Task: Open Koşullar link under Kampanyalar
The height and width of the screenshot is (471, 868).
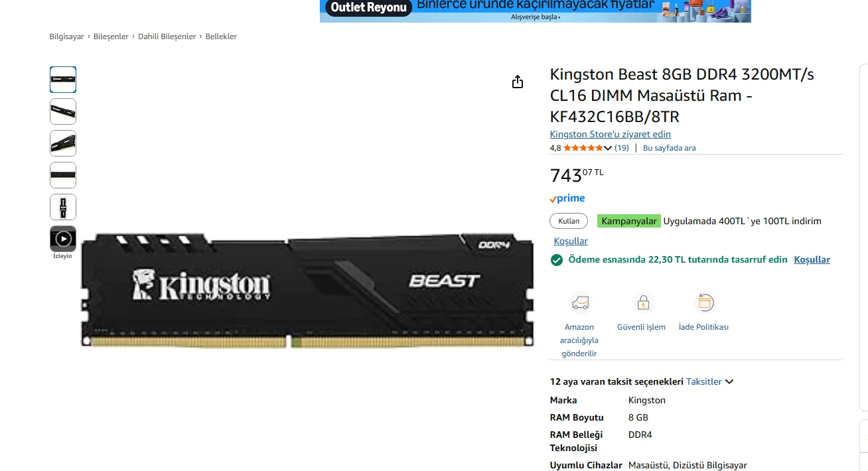Action: coord(571,241)
